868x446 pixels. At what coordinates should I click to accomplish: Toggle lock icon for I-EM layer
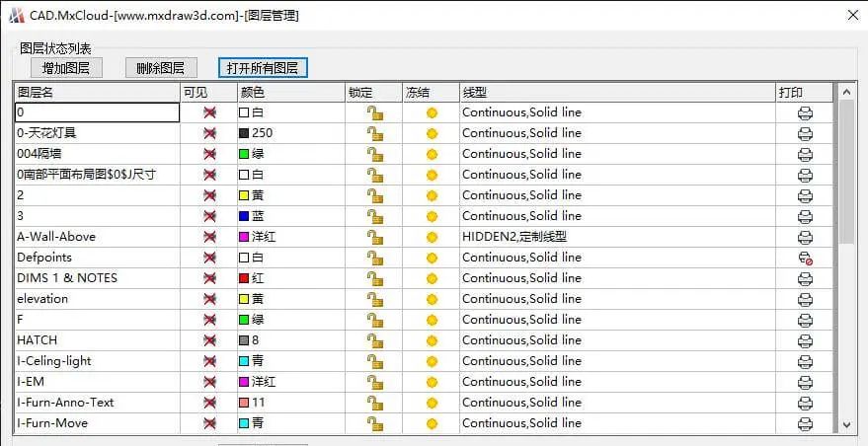point(375,383)
